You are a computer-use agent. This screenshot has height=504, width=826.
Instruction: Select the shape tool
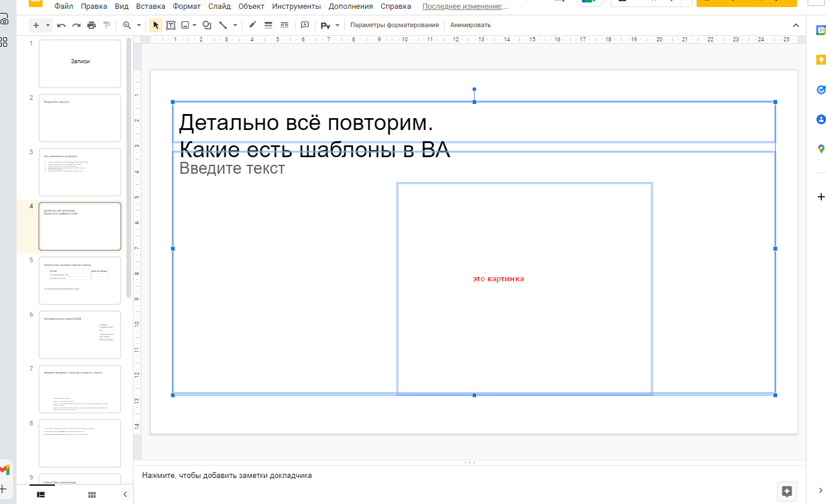(x=207, y=25)
